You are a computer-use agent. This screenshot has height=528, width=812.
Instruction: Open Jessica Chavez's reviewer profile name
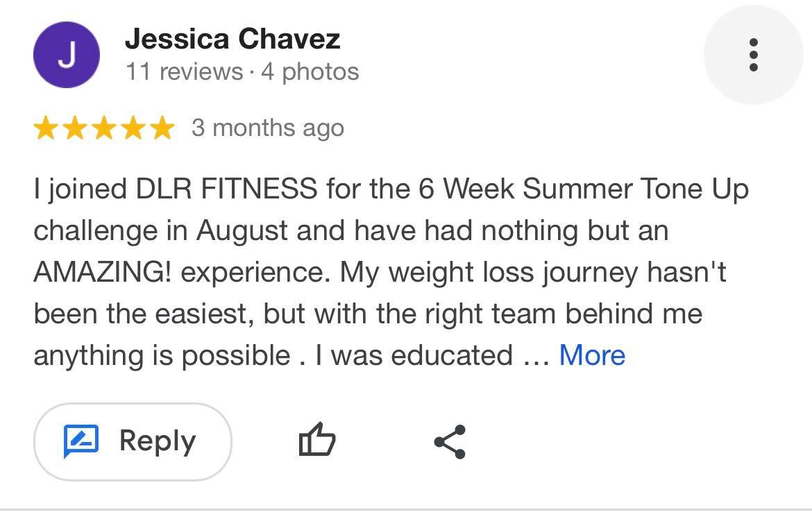tap(232, 39)
